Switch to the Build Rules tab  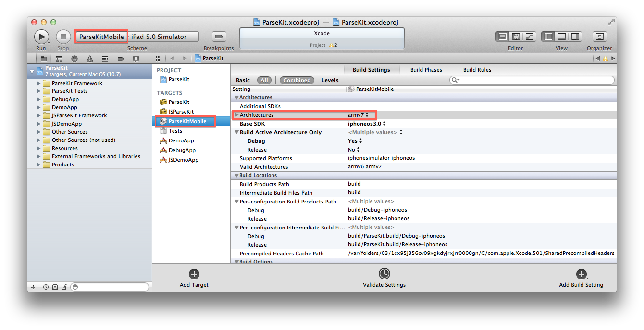[x=477, y=70]
